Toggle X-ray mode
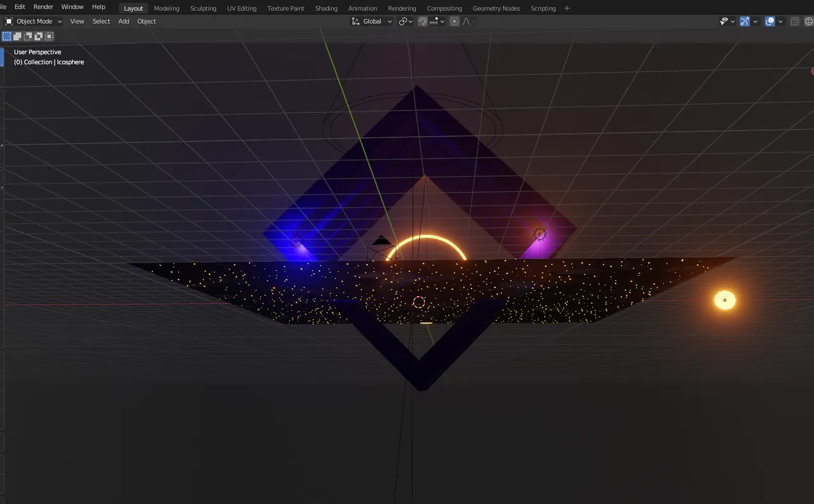The image size is (814, 504). (795, 21)
